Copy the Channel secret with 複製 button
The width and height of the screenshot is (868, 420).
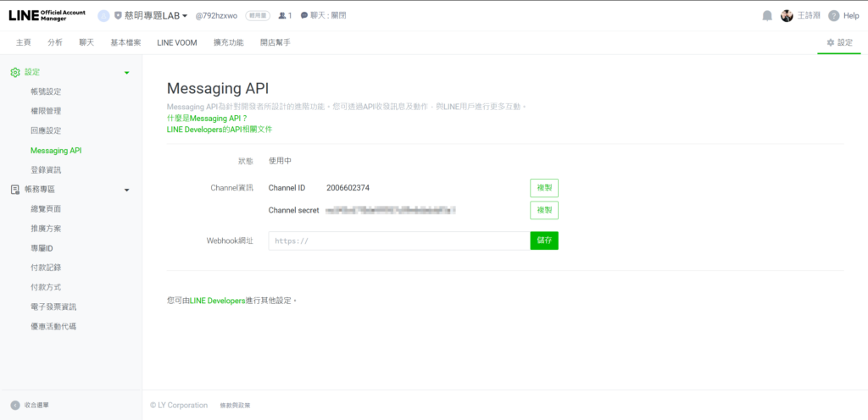[544, 211]
